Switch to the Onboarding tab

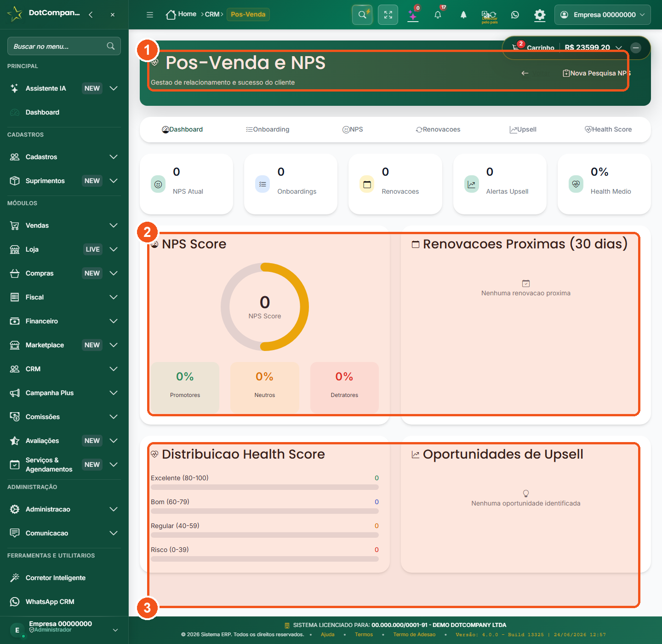point(268,129)
